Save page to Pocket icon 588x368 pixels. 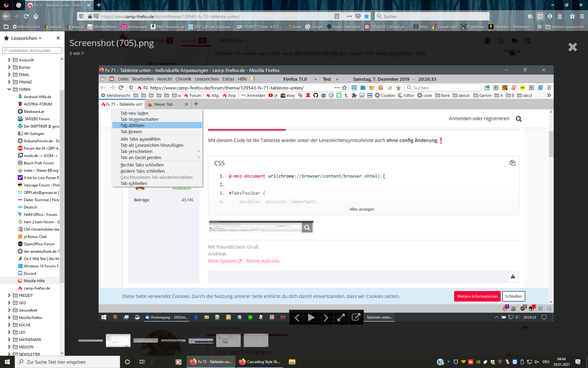click(x=358, y=16)
